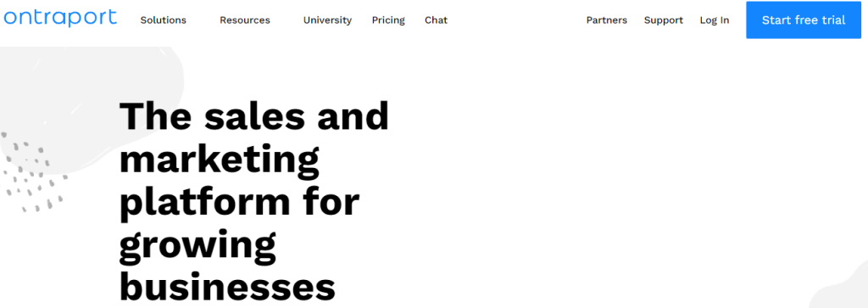Image resolution: width=868 pixels, height=308 pixels.
Task: Click the Ontraport logo
Action: 60,19
